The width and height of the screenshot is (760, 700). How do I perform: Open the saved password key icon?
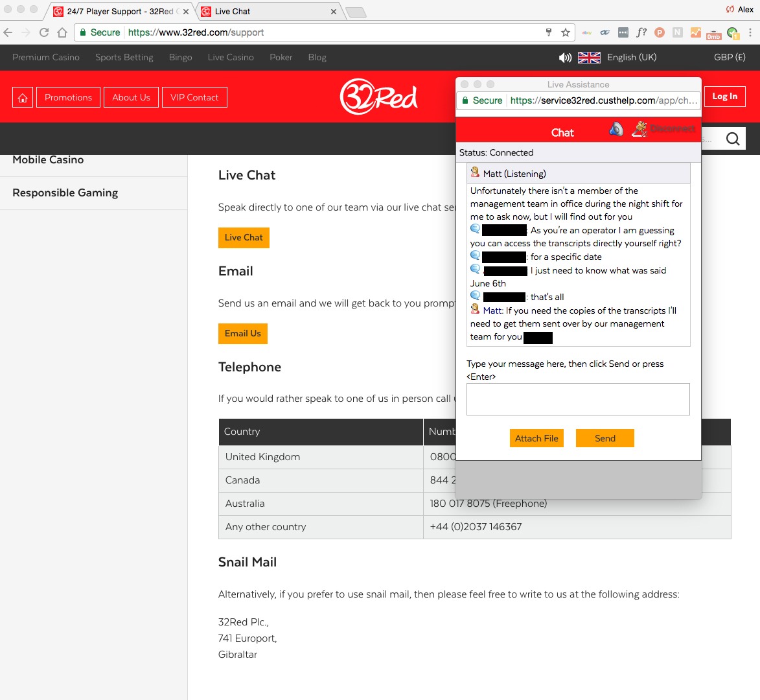pos(549,32)
